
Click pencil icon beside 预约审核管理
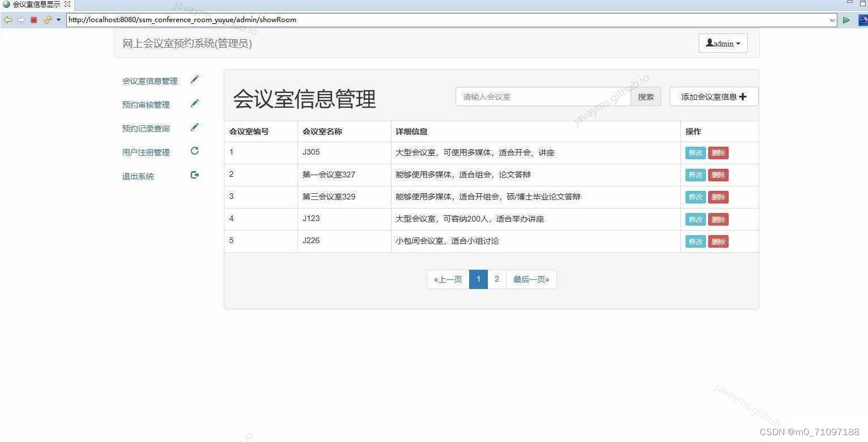pyautogui.click(x=195, y=104)
